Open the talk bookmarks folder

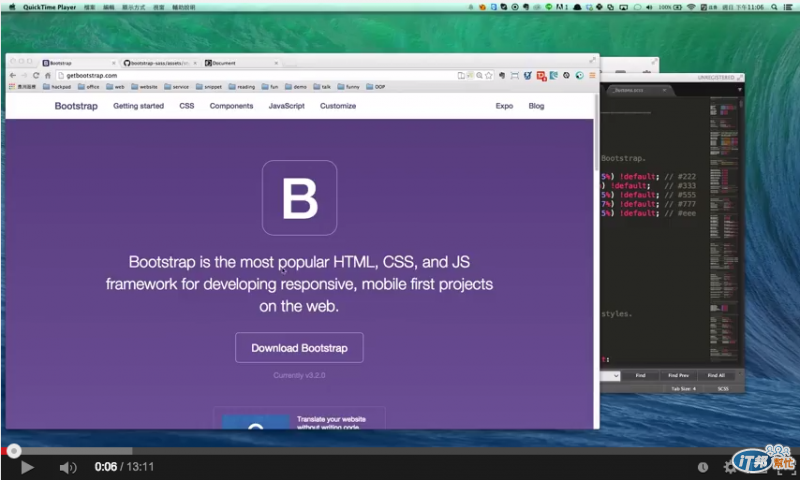coord(322,87)
